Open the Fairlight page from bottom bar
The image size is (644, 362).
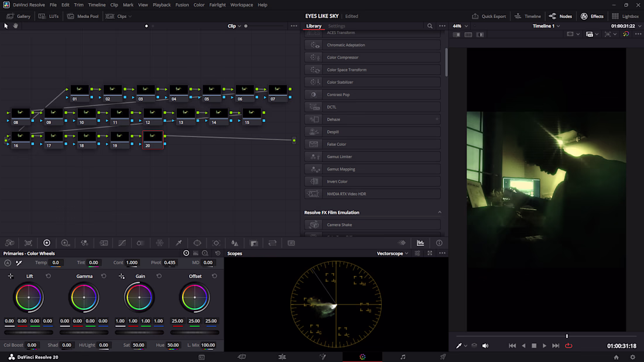click(402, 357)
